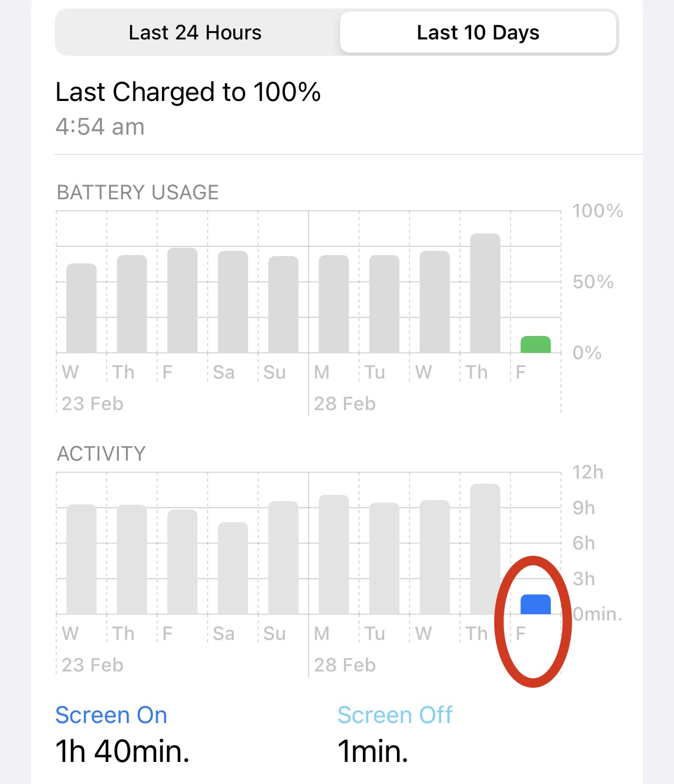Tap Sunday's activity bar
This screenshot has height=784, width=674.
point(283,558)
